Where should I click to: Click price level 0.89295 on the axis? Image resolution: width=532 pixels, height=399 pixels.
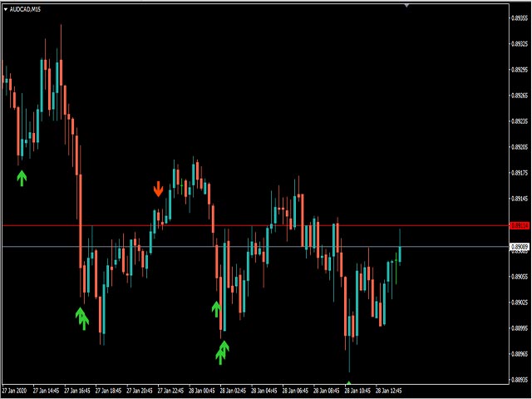click(x=520, y=69)
